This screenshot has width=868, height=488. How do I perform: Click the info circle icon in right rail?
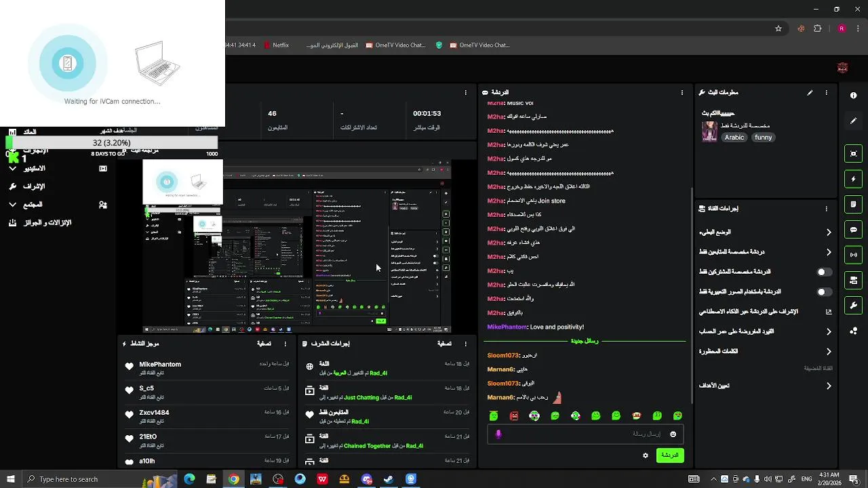tap(853, 96)
